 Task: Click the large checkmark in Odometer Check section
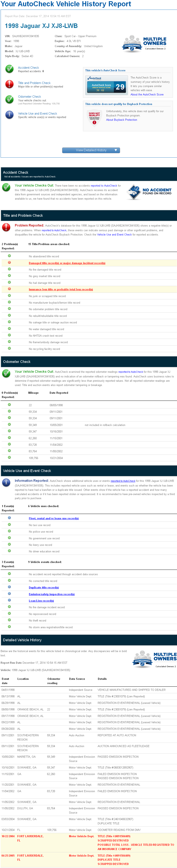[x=6, y=373]
